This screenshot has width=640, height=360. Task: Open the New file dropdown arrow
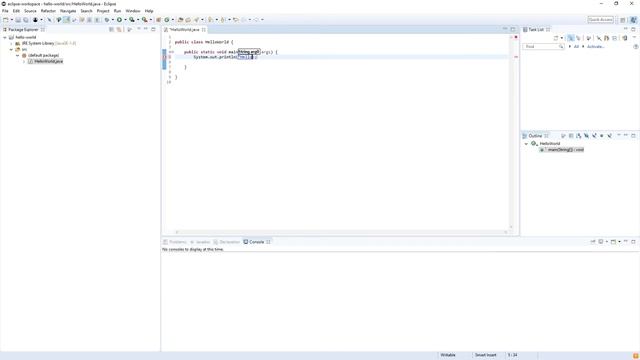pos(11,20)
